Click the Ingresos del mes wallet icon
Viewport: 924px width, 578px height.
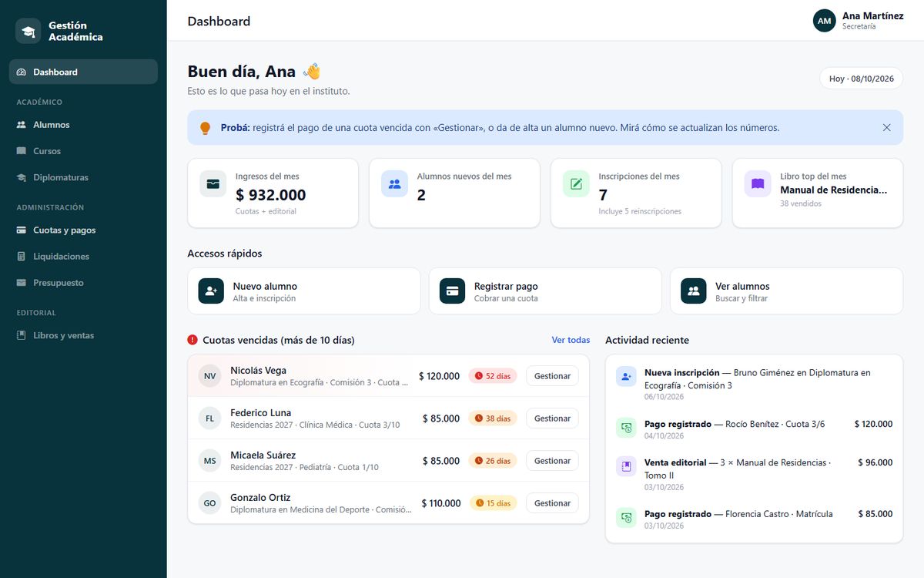coord(213,184)
